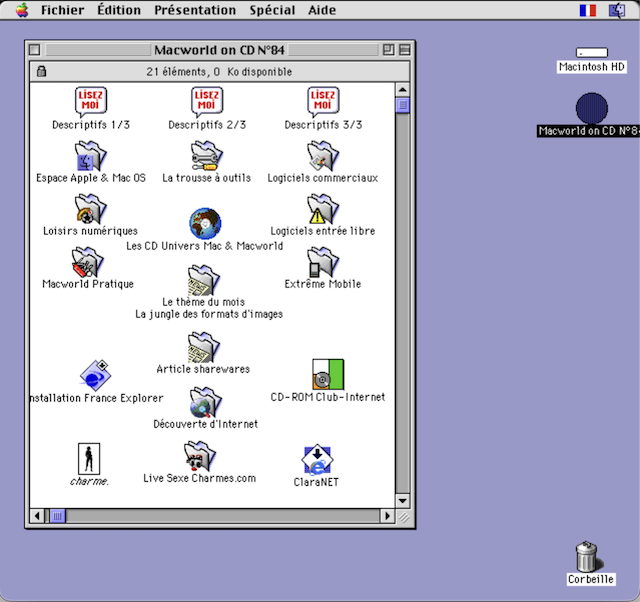Screen dimensions: 640x602
Task: Click the horizontal scroll thumb
Action: (x=58, y=516)
